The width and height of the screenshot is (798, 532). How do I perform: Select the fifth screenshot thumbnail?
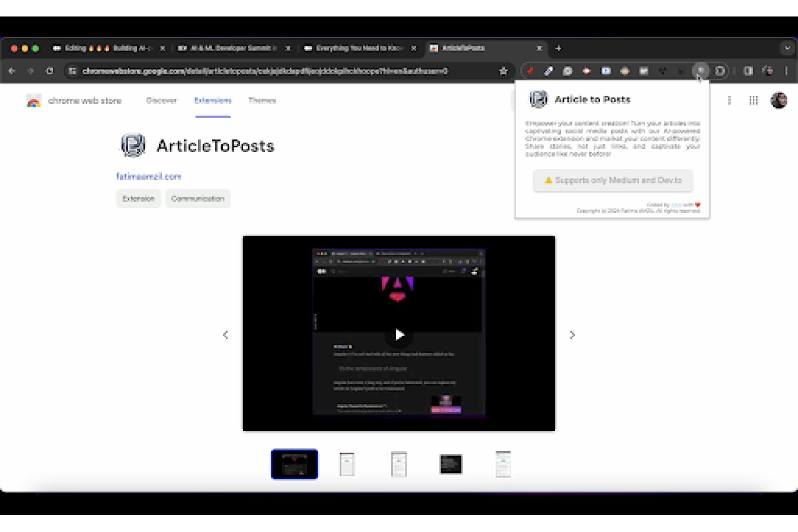[503, 464]
